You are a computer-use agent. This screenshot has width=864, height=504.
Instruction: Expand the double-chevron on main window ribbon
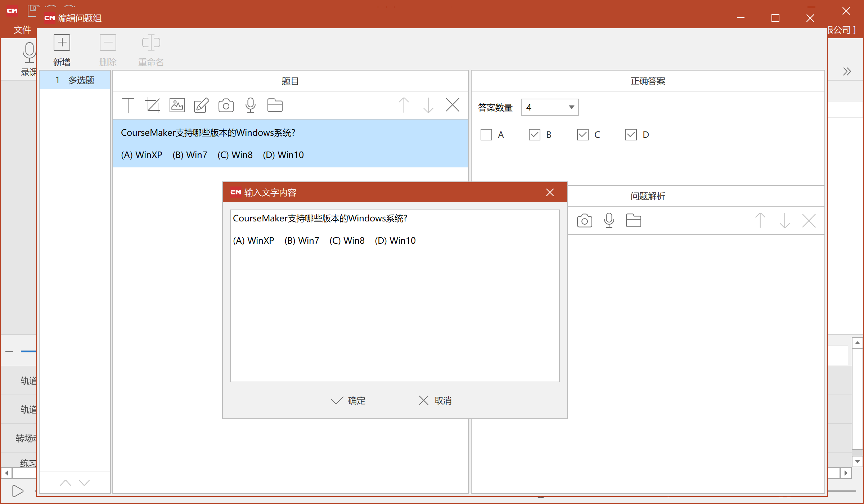(847, 71)
